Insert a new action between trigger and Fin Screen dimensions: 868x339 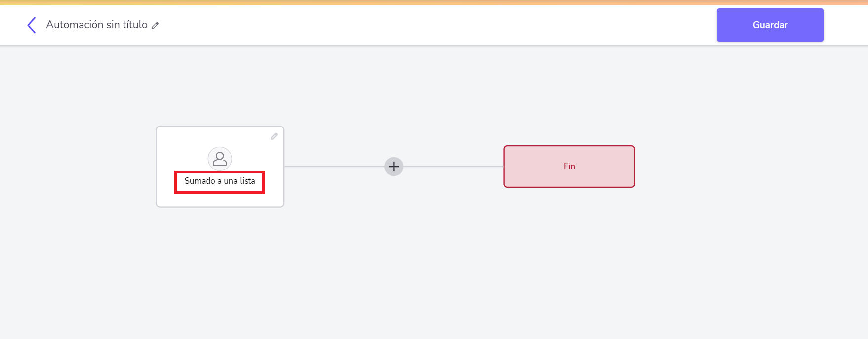point(394,167)
